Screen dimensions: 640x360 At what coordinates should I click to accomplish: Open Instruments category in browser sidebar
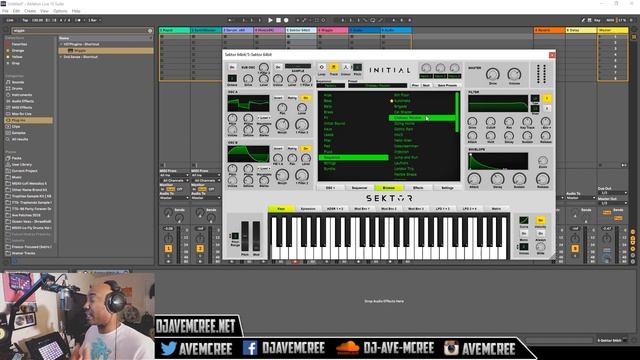click(x=21, y=95)
